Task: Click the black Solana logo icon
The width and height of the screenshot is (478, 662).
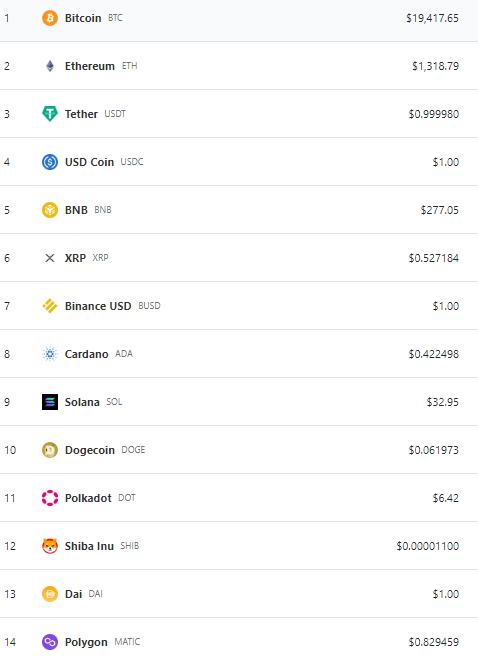Action: pyautogui.click(x=50, y=402)
